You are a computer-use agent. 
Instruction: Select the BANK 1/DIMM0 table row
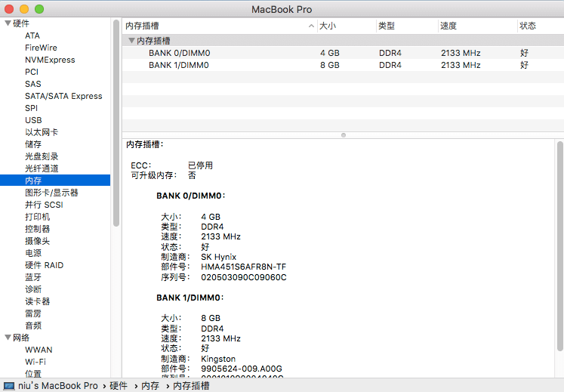coord(343,65)
